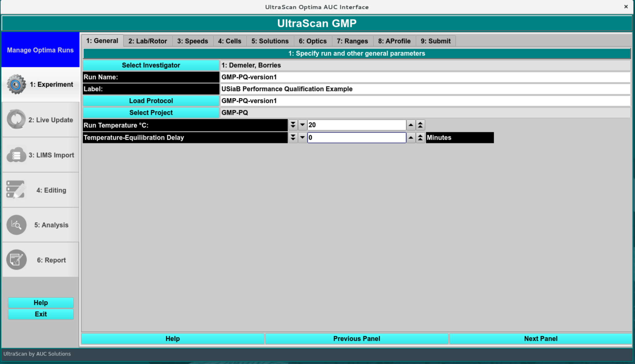
Task: Open Live Update via its circular-arrow icon
Action: pos(16,120)
